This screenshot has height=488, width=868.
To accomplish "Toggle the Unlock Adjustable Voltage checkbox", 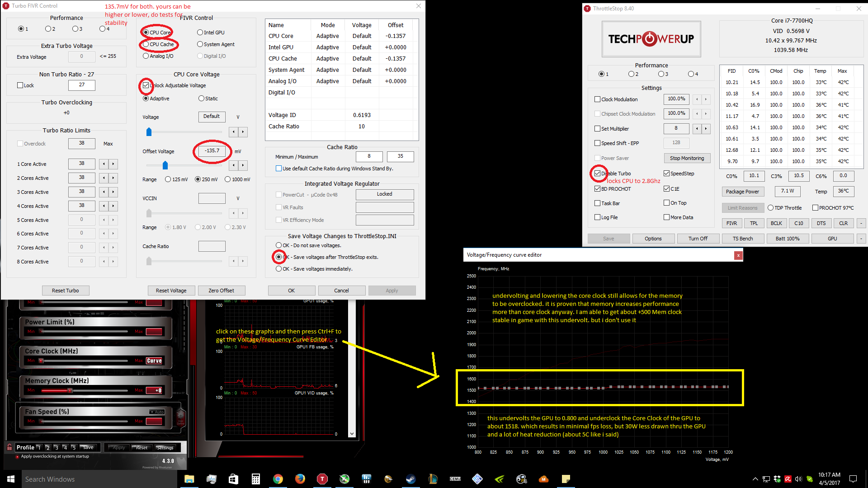I will pos(146,85).
